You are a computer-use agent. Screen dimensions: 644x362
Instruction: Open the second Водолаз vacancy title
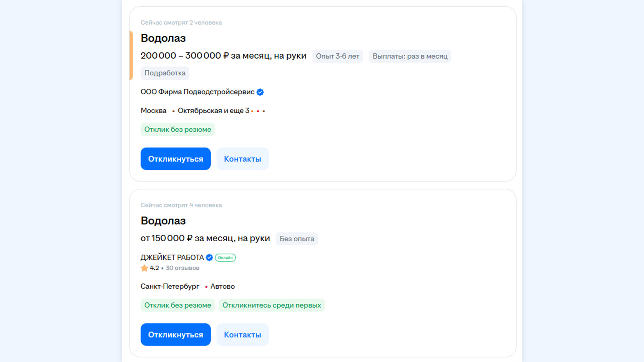[163, 221]
